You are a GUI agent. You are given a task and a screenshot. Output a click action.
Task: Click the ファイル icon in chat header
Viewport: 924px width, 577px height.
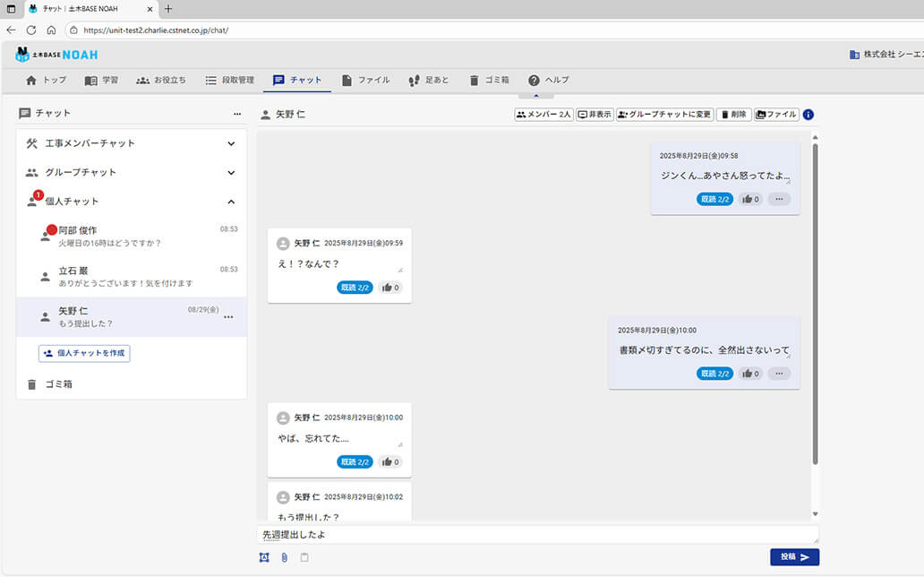click(775, 114)
